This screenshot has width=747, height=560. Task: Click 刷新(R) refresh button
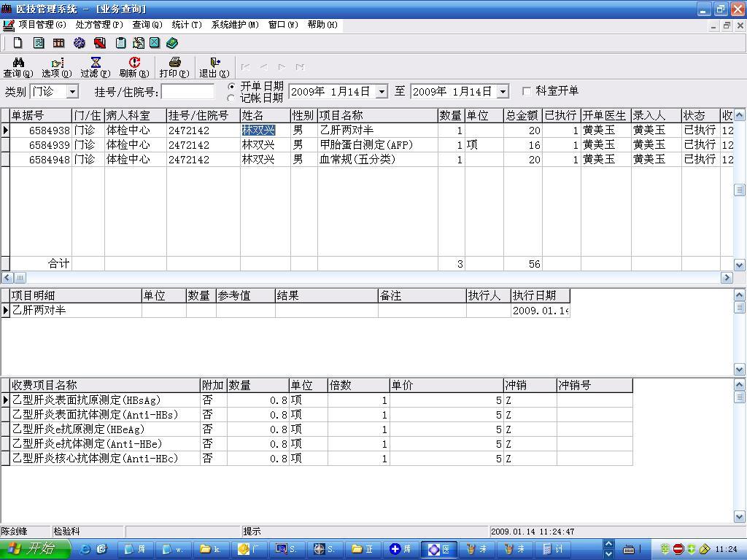[134, 68]
